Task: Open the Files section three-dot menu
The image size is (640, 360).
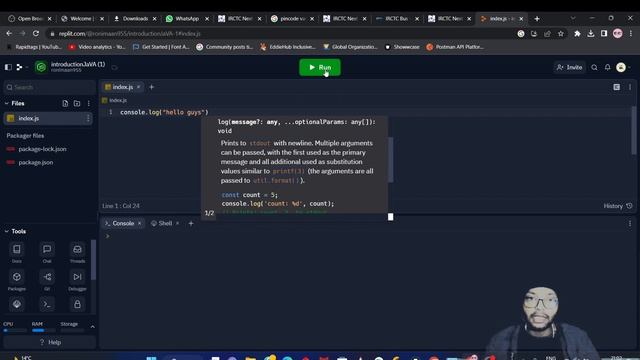Action: pyautogui.click(x=89, y=103)
